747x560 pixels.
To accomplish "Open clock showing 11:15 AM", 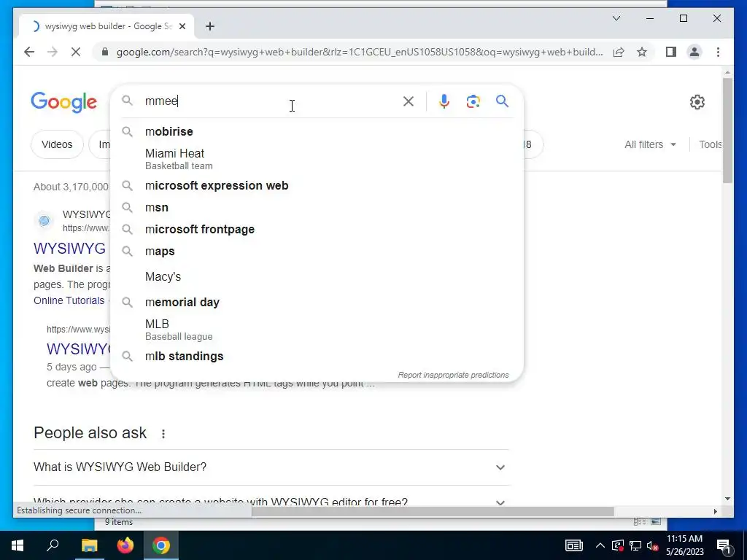I will pyautogui.click(x=684, y=545).
